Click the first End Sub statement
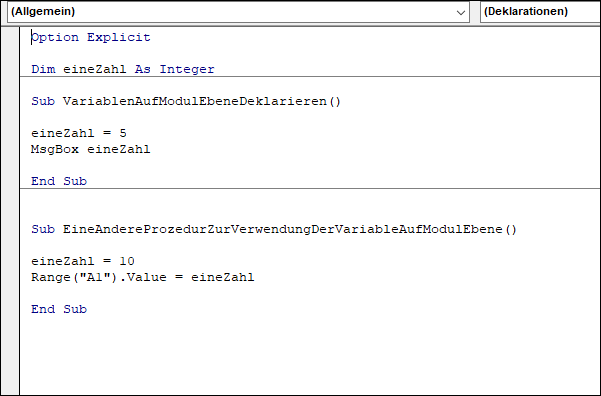 click(x=59, y=181)
